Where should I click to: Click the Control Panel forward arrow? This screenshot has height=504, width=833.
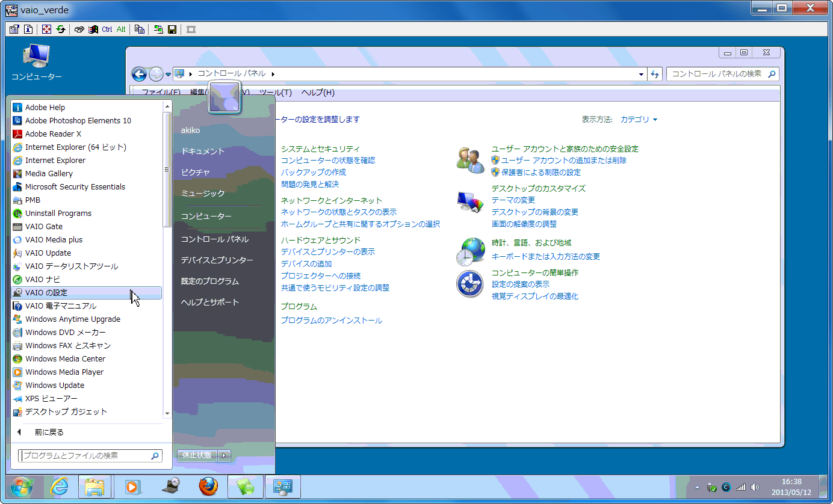[155, 74]
